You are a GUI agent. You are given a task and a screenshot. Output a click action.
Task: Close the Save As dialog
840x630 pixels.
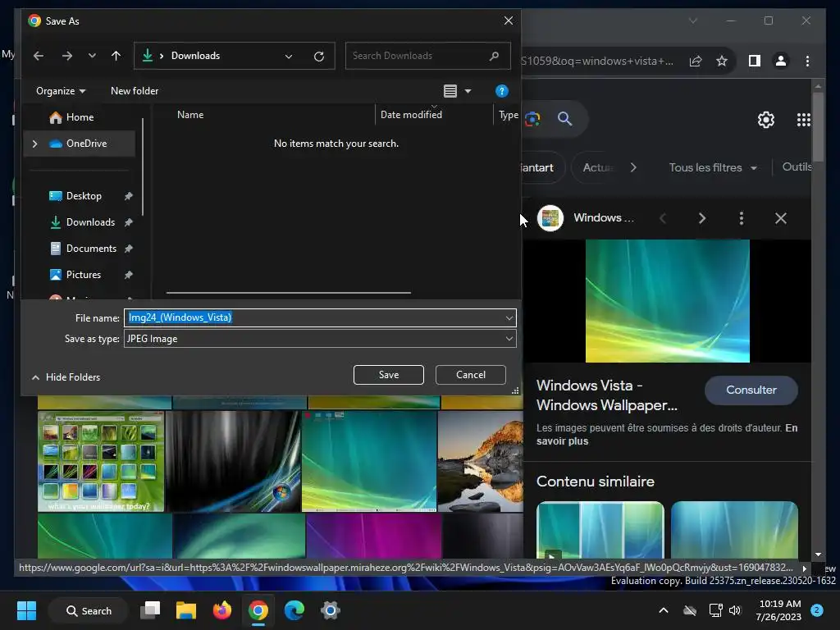(x=508, y=21)
